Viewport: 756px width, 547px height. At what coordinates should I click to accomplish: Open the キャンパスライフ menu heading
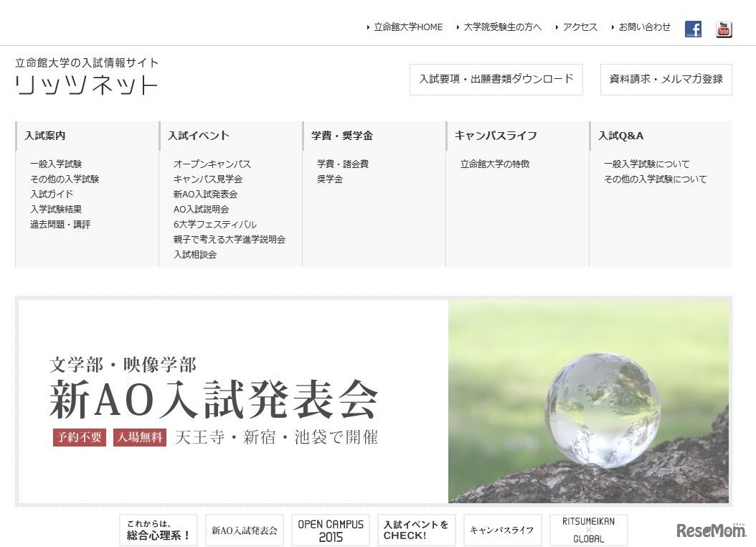(x=496, y=136)
